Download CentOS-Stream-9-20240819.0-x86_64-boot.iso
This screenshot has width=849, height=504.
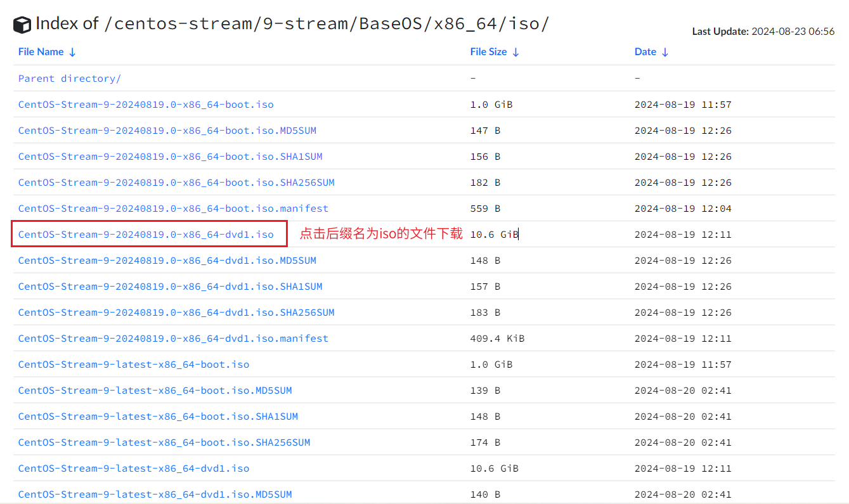point(146,105)
